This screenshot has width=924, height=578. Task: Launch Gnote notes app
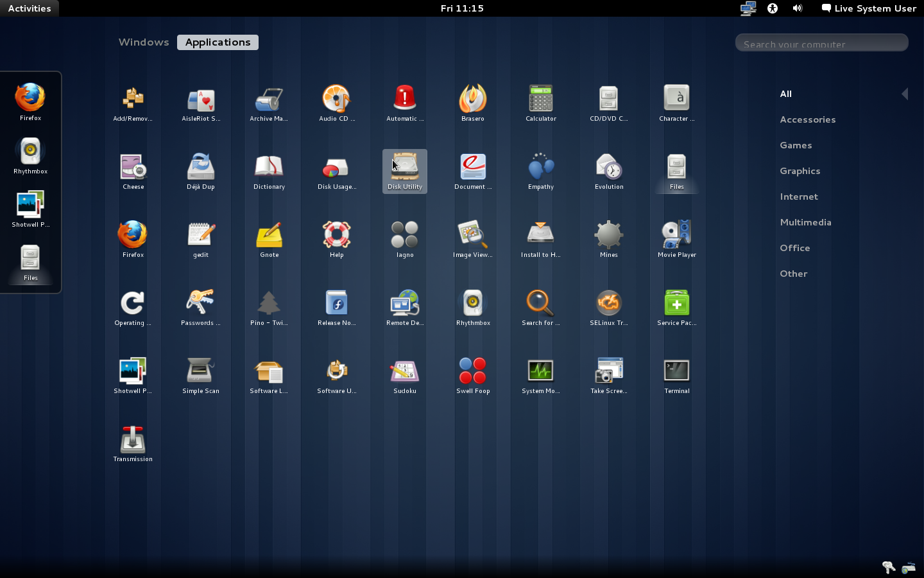(x=269, y=240)
